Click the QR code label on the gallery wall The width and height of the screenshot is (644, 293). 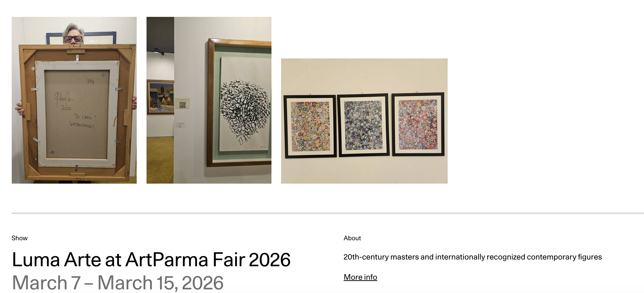pos(182,103)
